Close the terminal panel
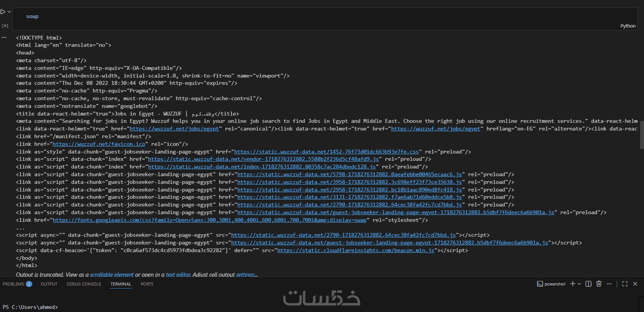Viewport: 644px width, 312px height. coord(635,284)
